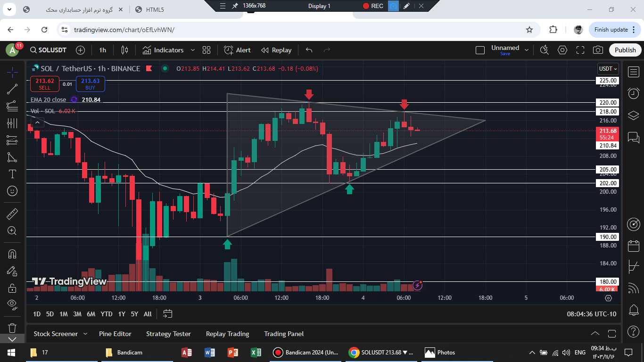Open the time zone 08:04:36 UTC-10 menu
The width and height of the screenshot is (644, 362).
[x=591, y=314]
